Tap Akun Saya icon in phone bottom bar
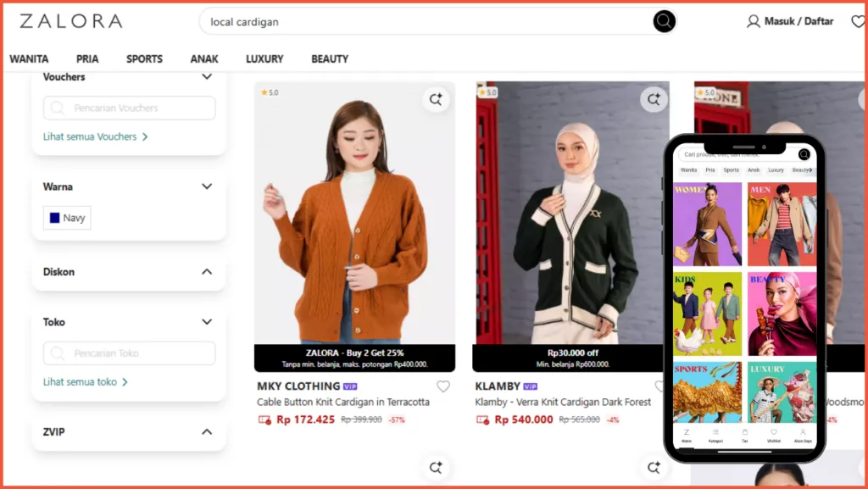Viewport: 868px width, 489px height. (803, 436)
